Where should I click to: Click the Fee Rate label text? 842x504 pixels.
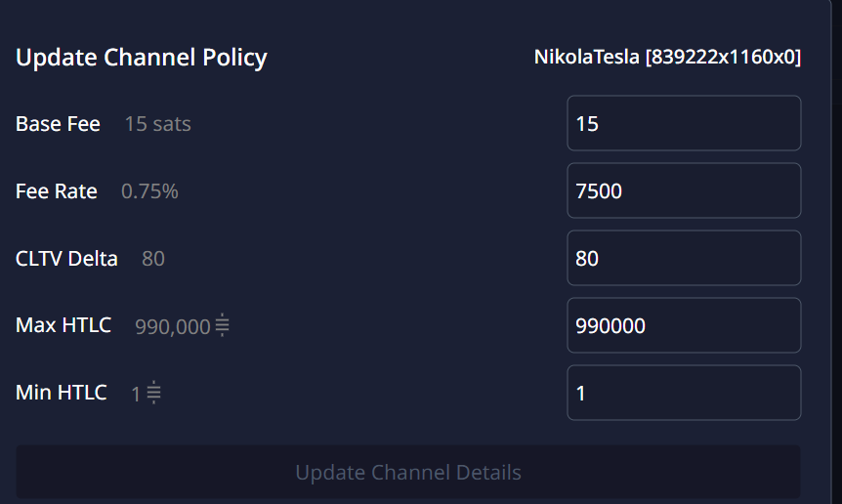click(57, 191)
